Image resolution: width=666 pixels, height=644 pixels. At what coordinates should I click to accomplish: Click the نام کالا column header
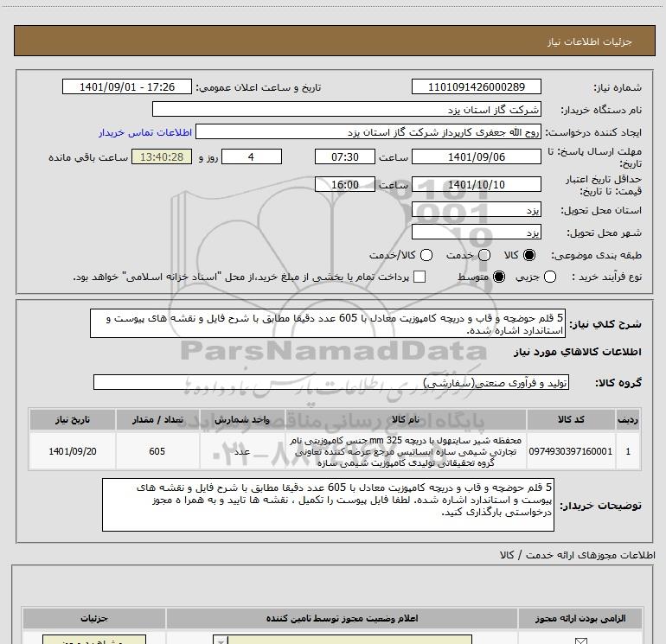coord(406,419)
